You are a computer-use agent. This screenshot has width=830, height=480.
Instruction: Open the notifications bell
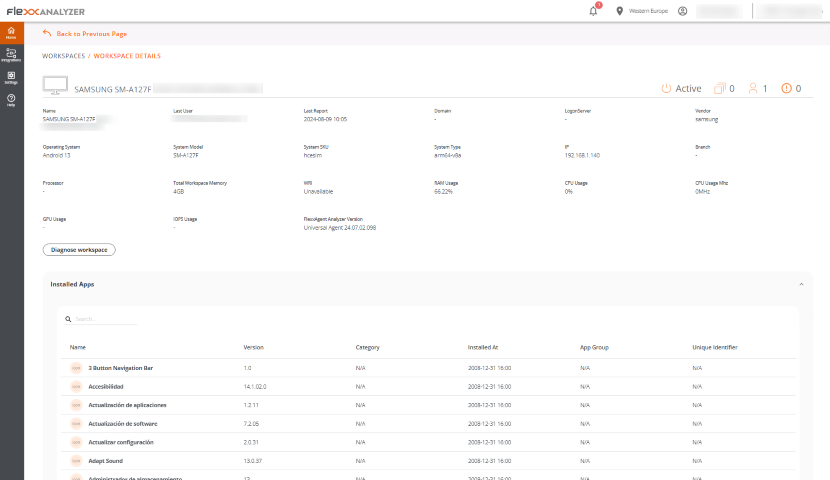[593, 11]
